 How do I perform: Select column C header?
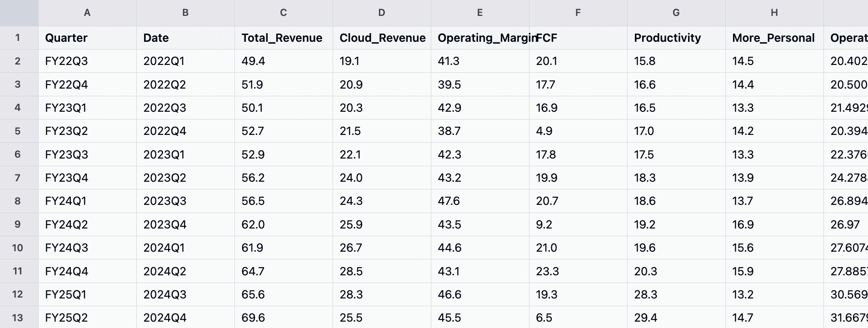[284, 13]
